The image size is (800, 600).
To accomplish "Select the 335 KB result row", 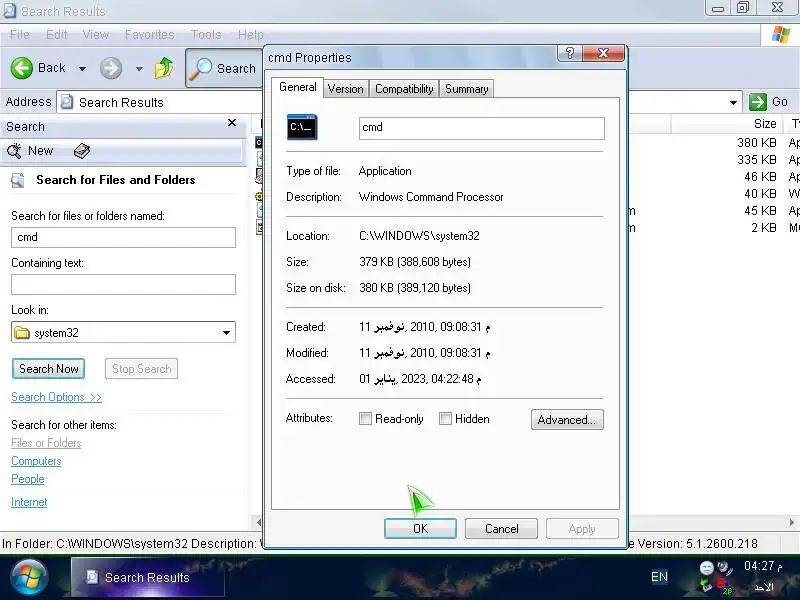I will 714,160.
